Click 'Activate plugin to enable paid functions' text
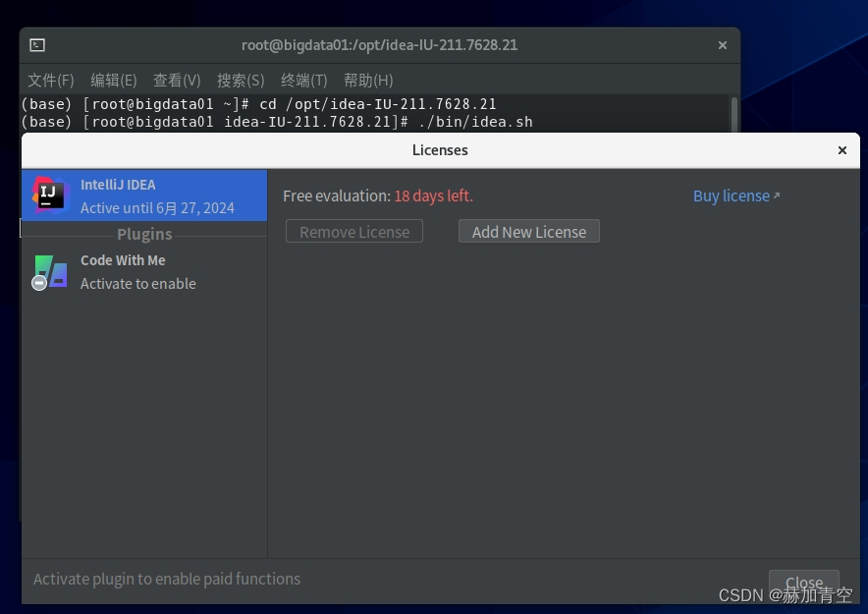The height and width of the screenshot is (614, 868). coord(167,579)
